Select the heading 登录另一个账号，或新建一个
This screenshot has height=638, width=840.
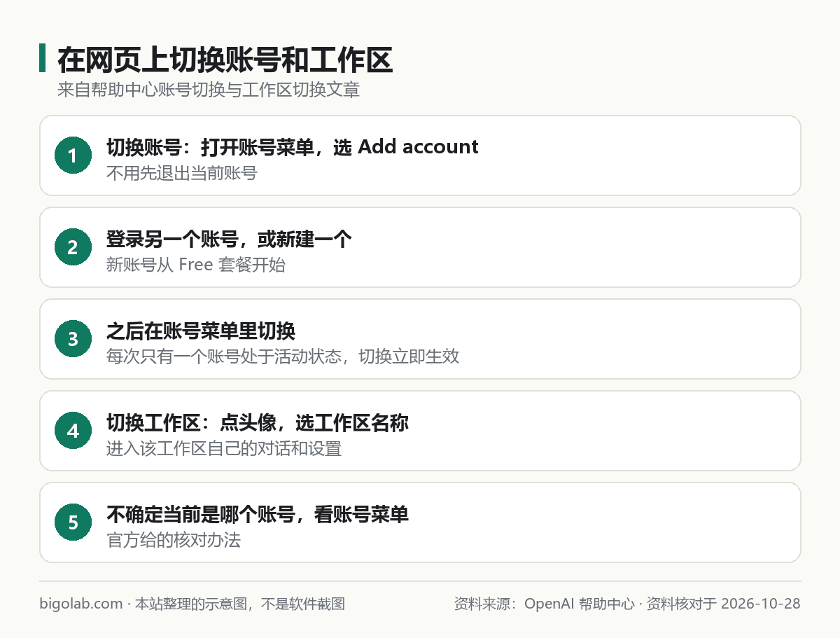click(229, 239)
